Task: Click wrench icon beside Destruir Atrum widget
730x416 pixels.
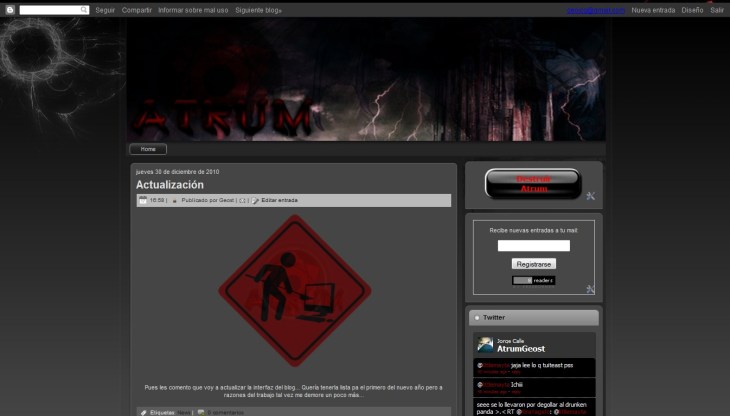Action: pyautogui.click(x=590, y=196)
